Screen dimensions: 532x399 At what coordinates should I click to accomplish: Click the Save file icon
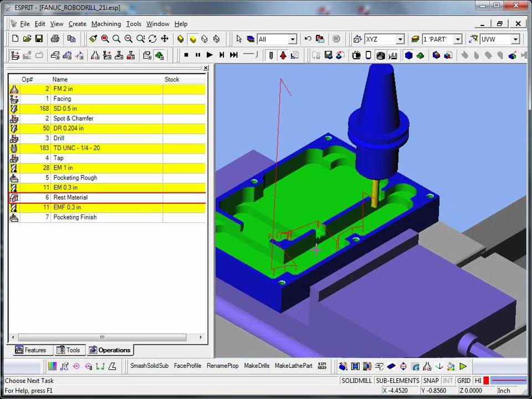point(39,39)
